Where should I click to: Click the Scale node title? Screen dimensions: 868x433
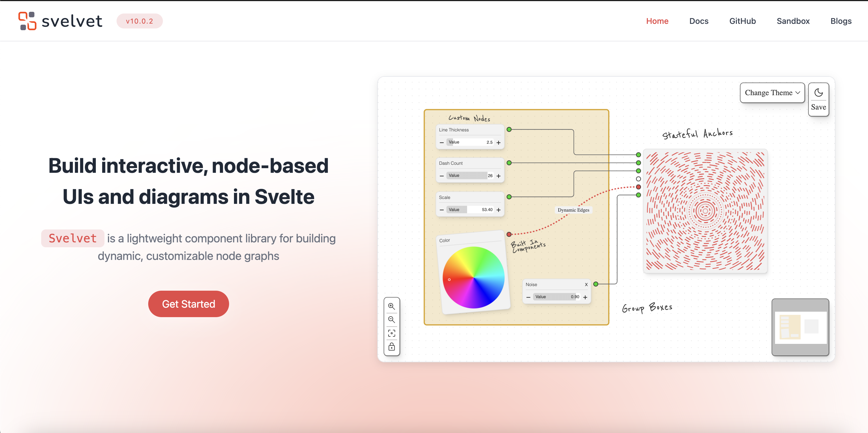pyautogui.click(x=444, y=197)
